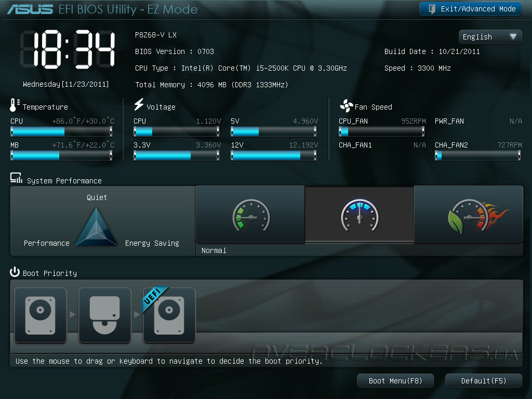532x399 pixels.
Task: Click the +86.0°F/+30.0°C CPU reading
Action: pyautogui.click(x=83, y=121)
